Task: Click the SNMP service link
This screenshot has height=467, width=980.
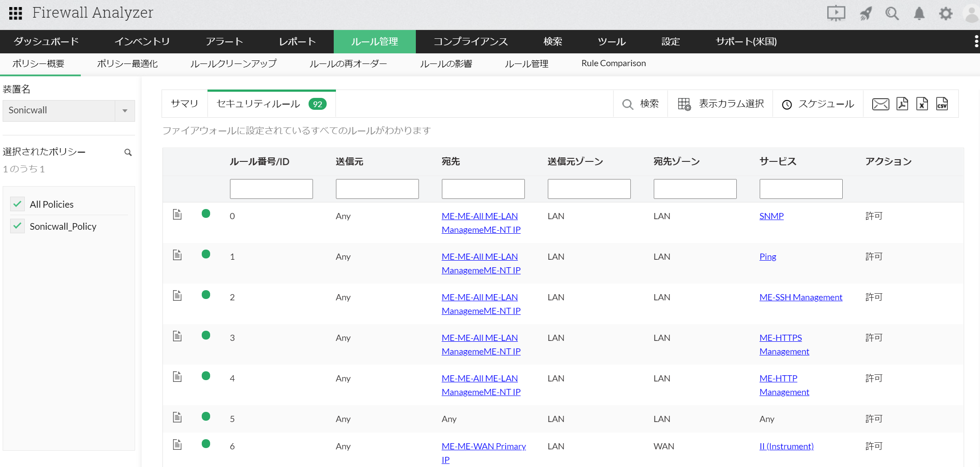Action: 771,216
